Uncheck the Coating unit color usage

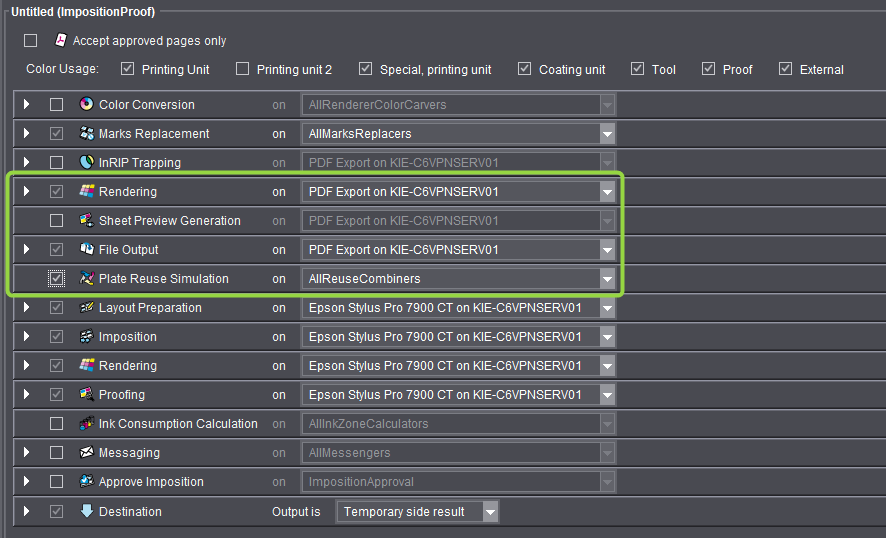(x=525, y=70)
